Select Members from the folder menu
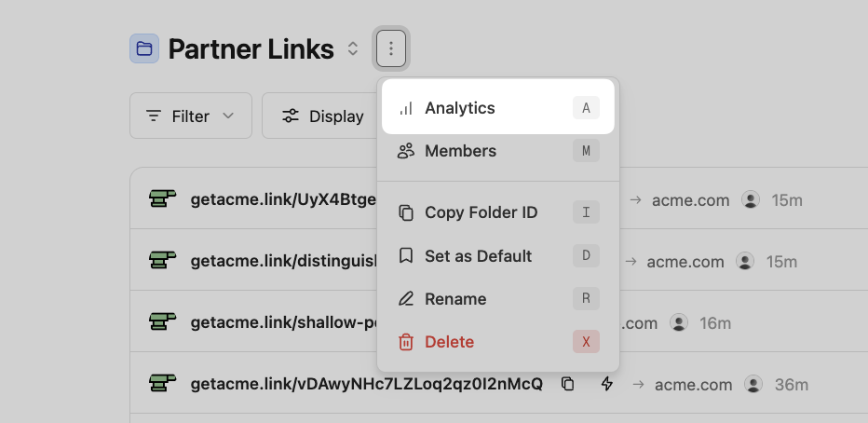868x423 pixels. coord(498,151)
